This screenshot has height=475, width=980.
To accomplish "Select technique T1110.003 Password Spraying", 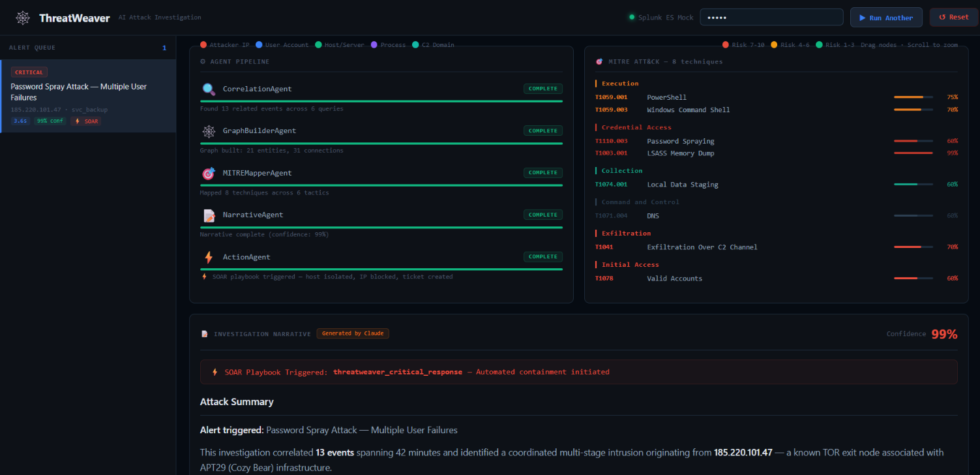I will [x=776, y=141].
